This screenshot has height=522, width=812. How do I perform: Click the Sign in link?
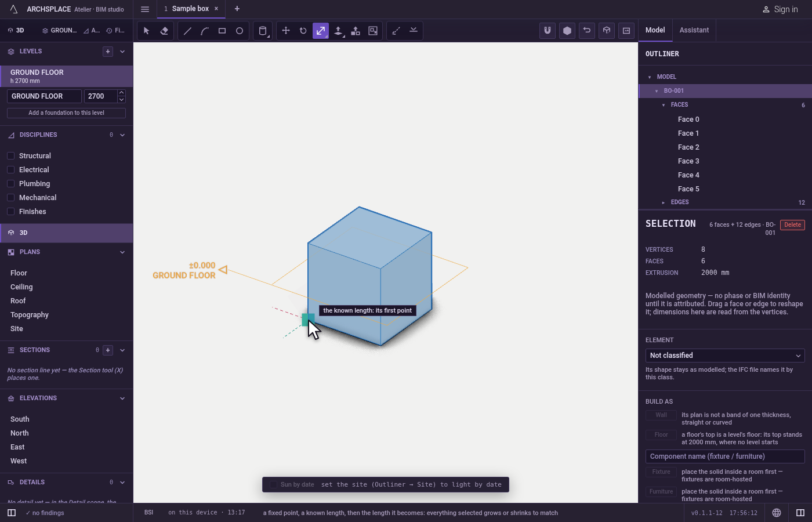780,9
